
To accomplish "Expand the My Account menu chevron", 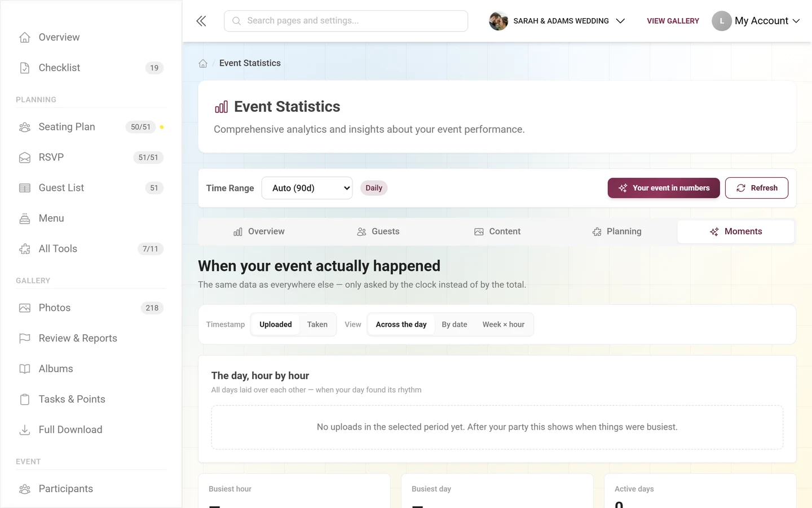I will click(x=796, y=21).
